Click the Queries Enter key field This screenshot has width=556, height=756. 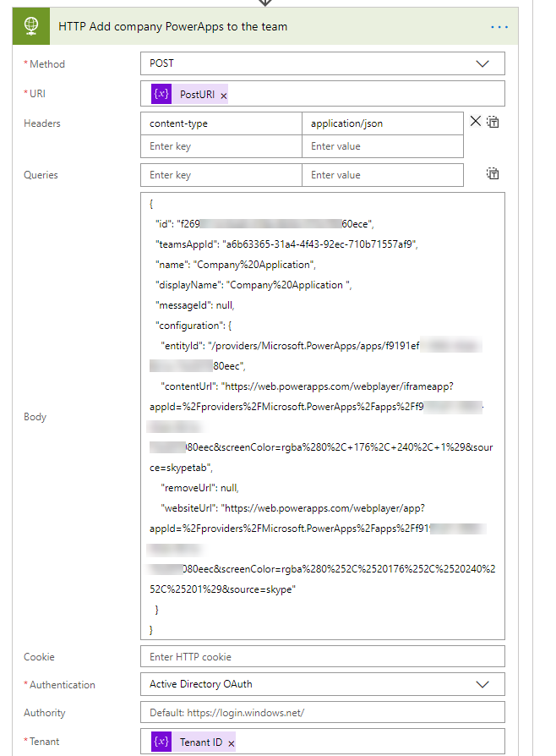point(221,175)
